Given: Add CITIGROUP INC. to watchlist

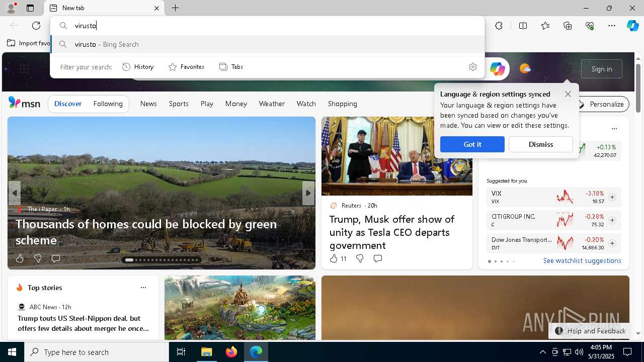Looking at the screenshot, I should coord(612,220).
